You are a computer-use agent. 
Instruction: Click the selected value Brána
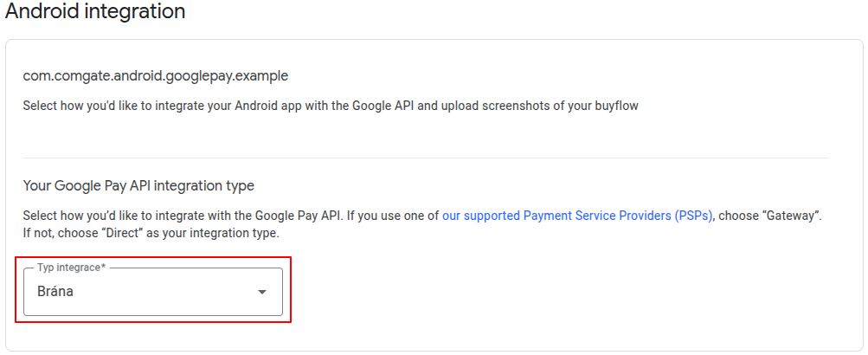[55, 292]
